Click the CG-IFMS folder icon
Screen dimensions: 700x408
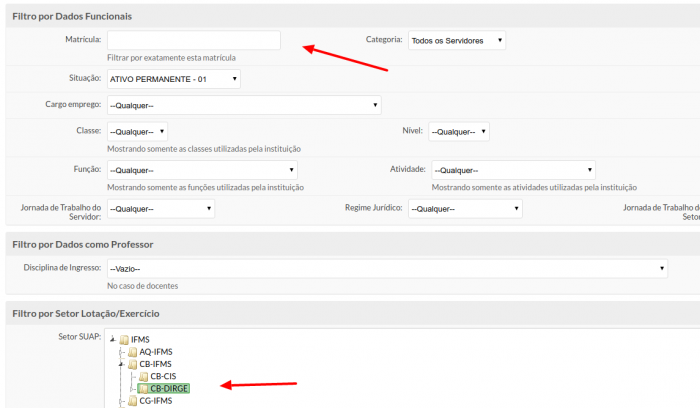point(131,400)
